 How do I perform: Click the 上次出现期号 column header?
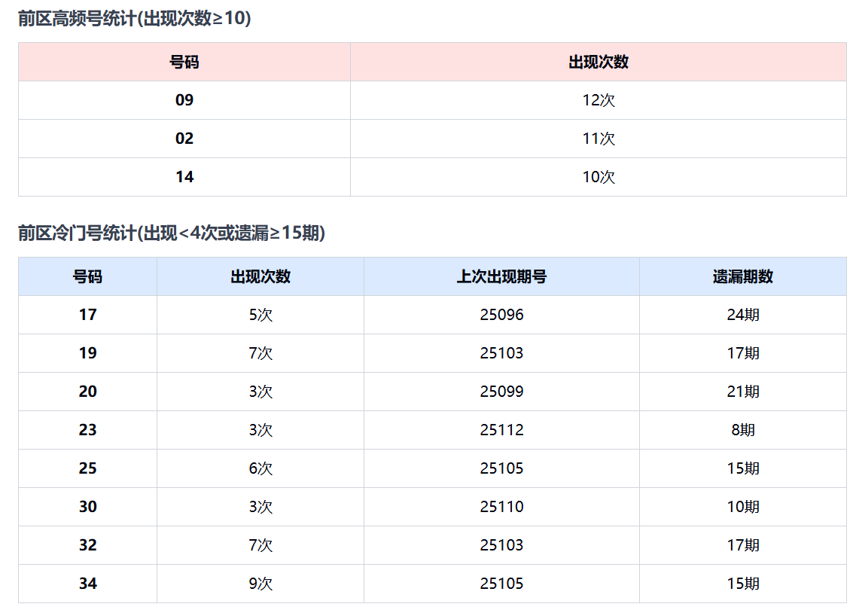click(x=501, y=276)
